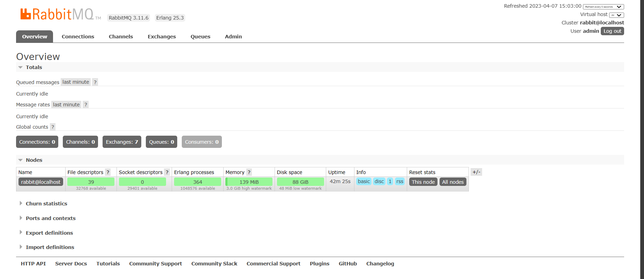Screen dimensions: 644x279
Task: Click the Memory 139 MiB usage bar
Action: 249,182
